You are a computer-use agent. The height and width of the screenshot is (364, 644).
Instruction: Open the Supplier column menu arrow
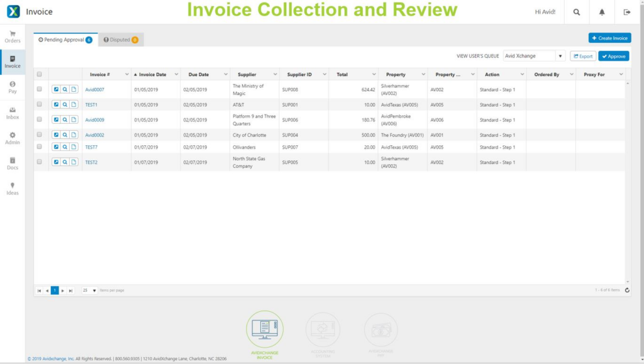[275, 74]
